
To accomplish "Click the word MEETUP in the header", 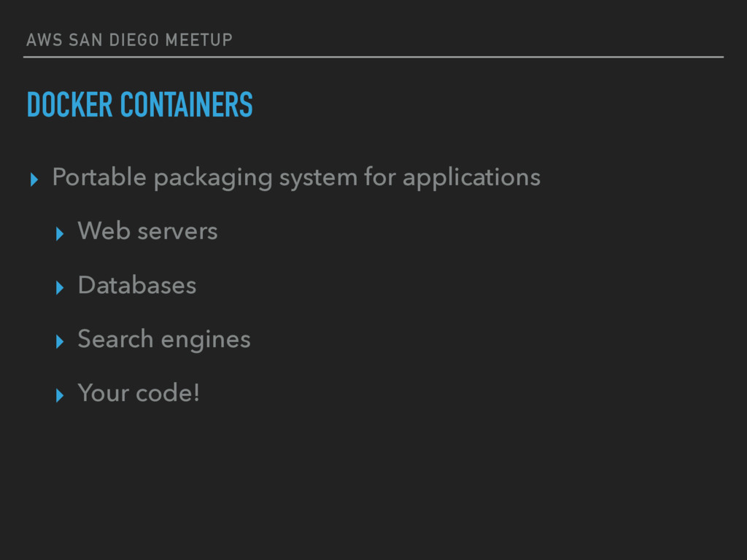I will tap(198, 40).
